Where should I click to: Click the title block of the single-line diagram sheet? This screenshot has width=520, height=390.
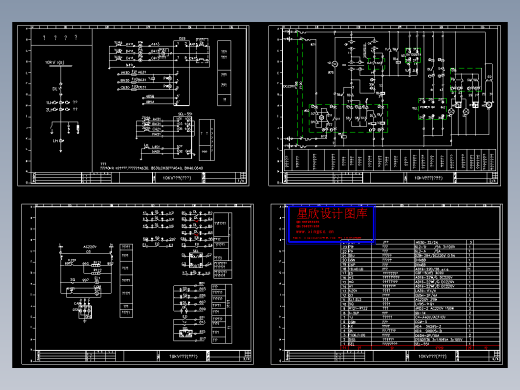click(140, 178)
